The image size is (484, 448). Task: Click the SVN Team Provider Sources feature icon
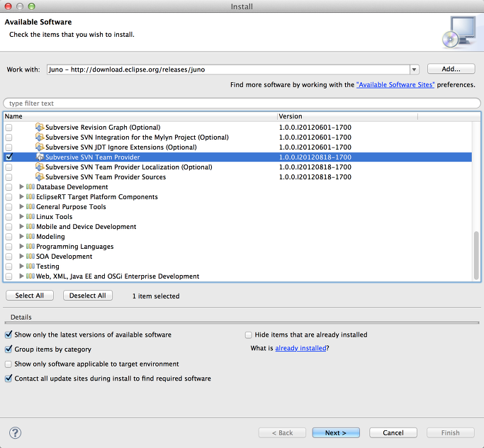(x=40, y=177)
